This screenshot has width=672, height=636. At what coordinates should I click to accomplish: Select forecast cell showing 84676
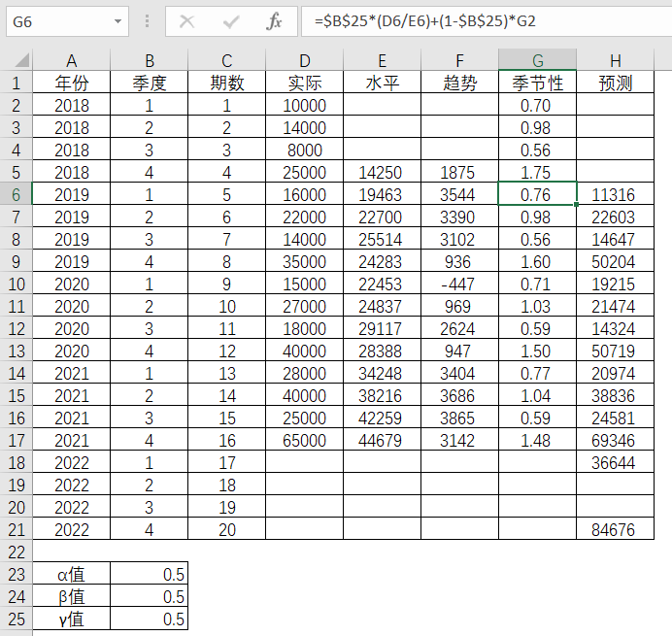615,529
